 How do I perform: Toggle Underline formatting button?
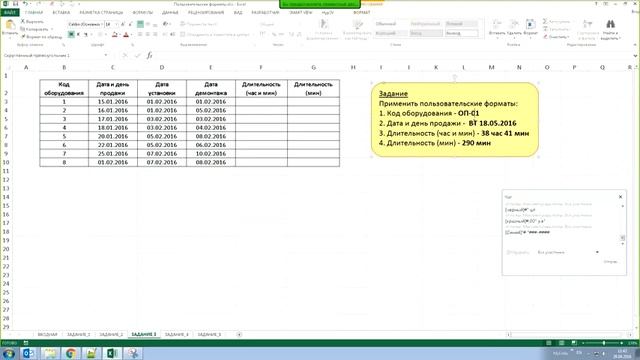pos(86,35)
